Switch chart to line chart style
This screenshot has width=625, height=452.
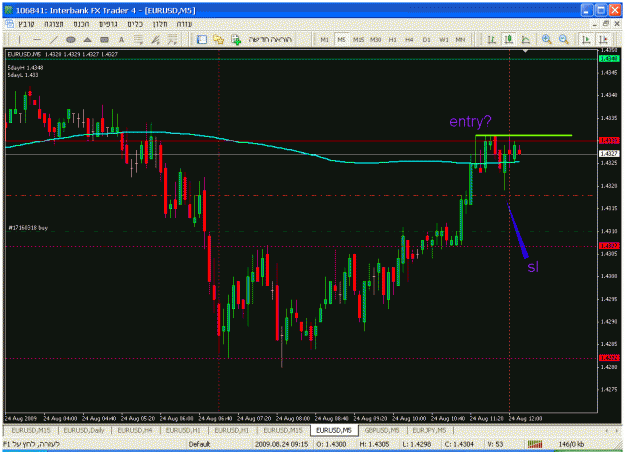click(526, 39)
